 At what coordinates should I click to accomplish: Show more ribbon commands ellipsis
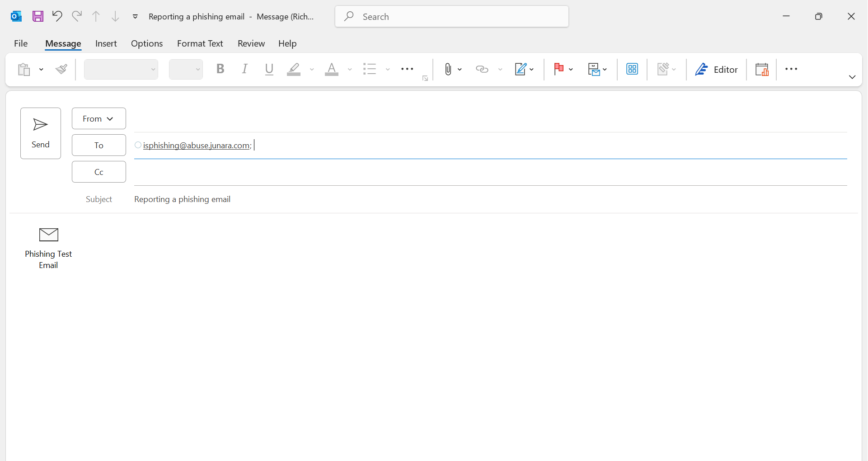coord(791,69)
